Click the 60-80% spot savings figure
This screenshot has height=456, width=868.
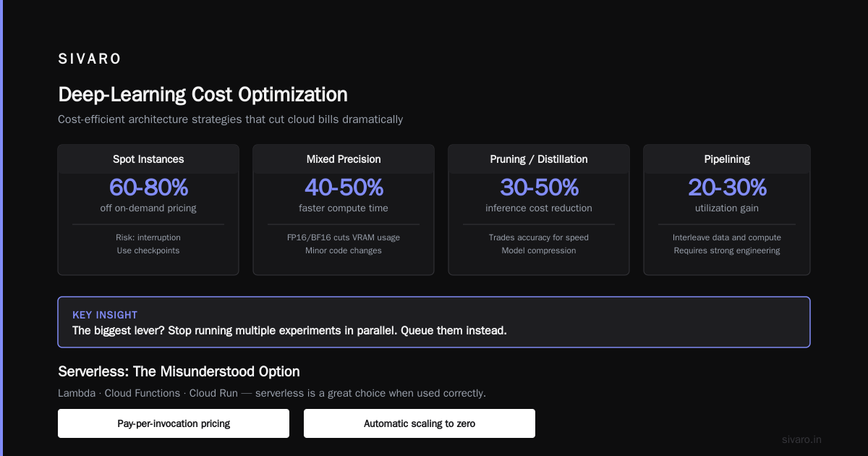click(148, 187)
